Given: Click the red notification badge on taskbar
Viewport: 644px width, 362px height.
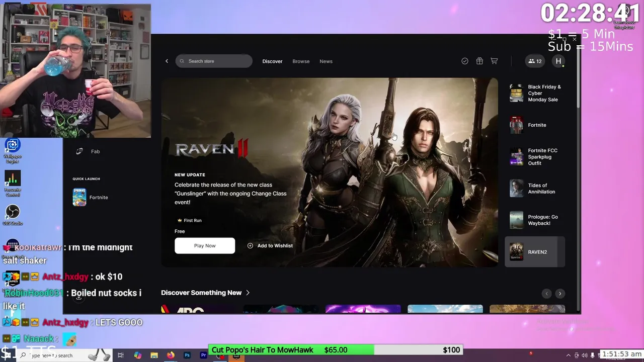Looking at the screenshot, I should 531,353.
